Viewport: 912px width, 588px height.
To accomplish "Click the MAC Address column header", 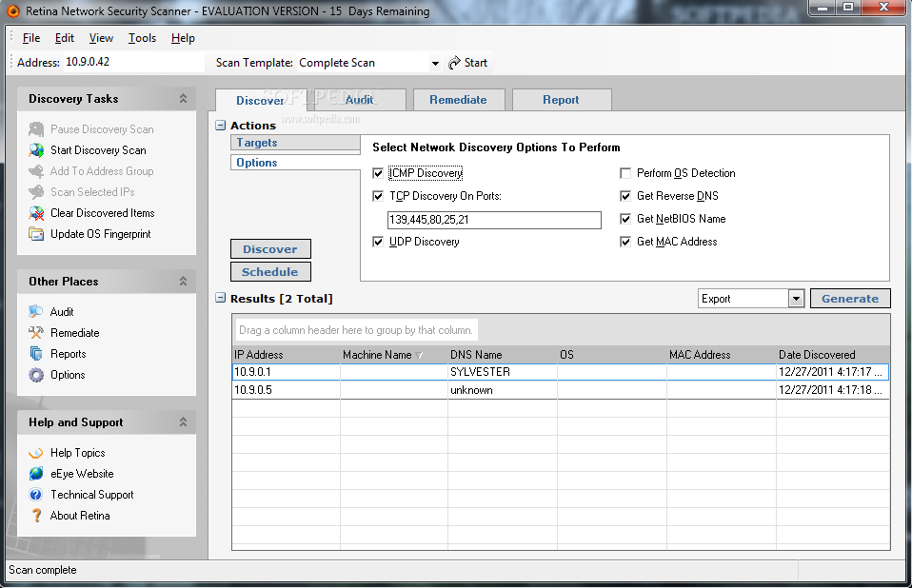I will coord(722,355).
